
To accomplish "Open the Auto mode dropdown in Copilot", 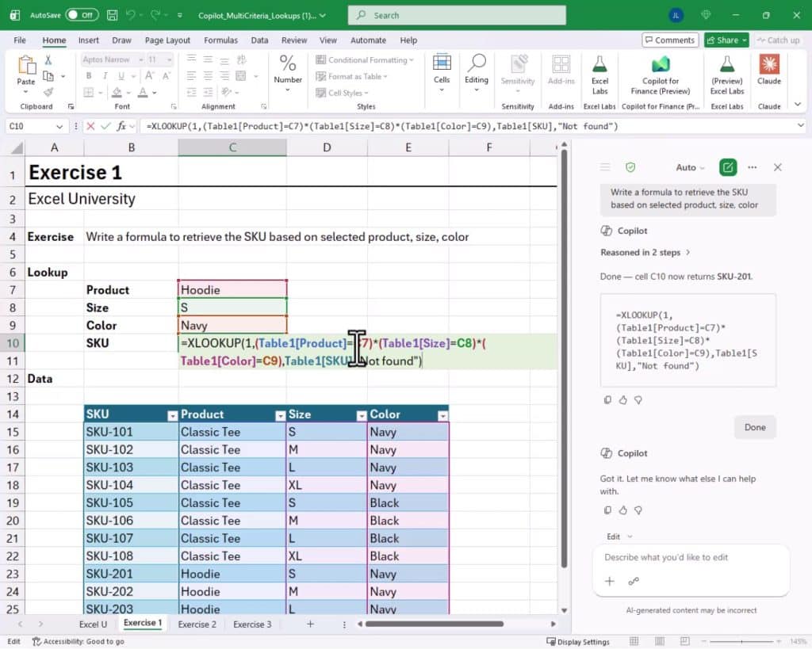I will tap(691, 167).
